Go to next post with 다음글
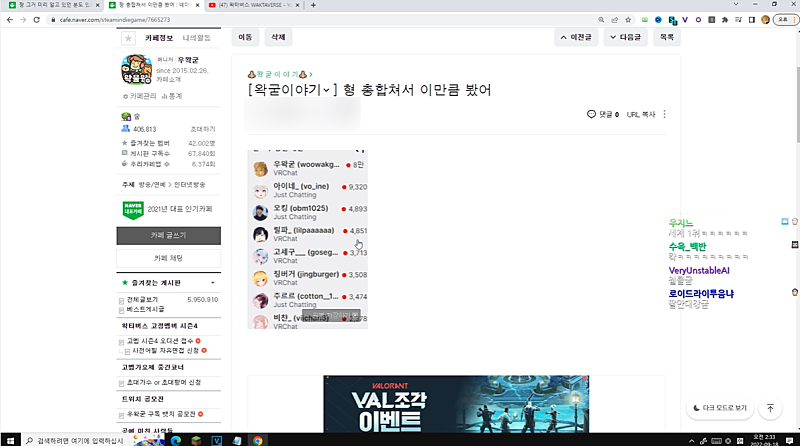 (x=625, y=37)
